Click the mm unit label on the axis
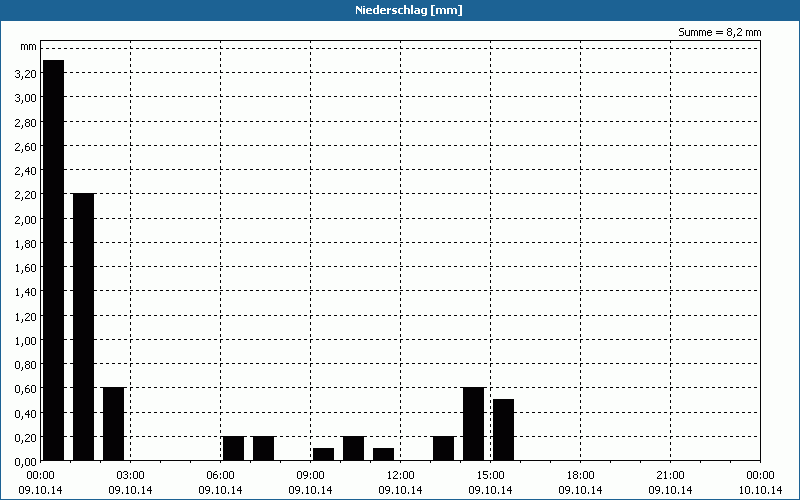 click(x=29, y=47)
